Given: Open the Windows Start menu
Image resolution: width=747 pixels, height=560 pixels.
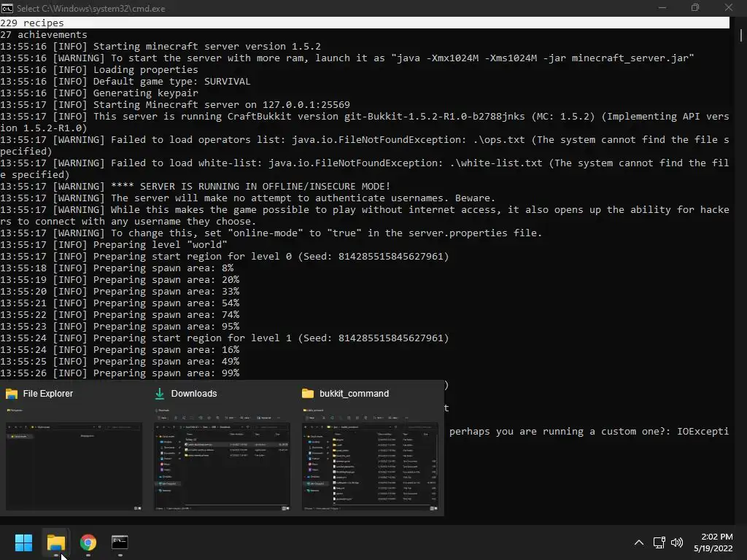Looking at the screenshot, I should (23, 542).
